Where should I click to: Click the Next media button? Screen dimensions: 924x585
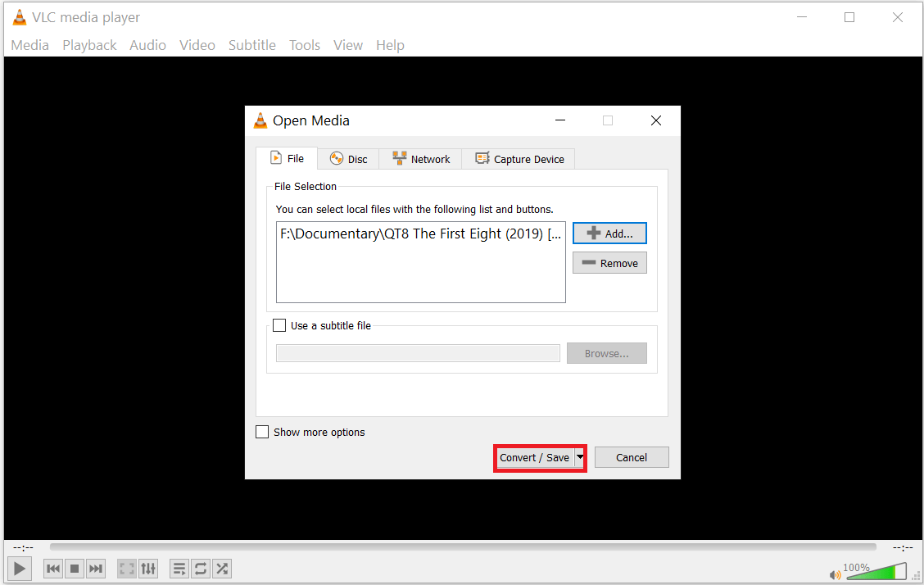click(96, 569)
